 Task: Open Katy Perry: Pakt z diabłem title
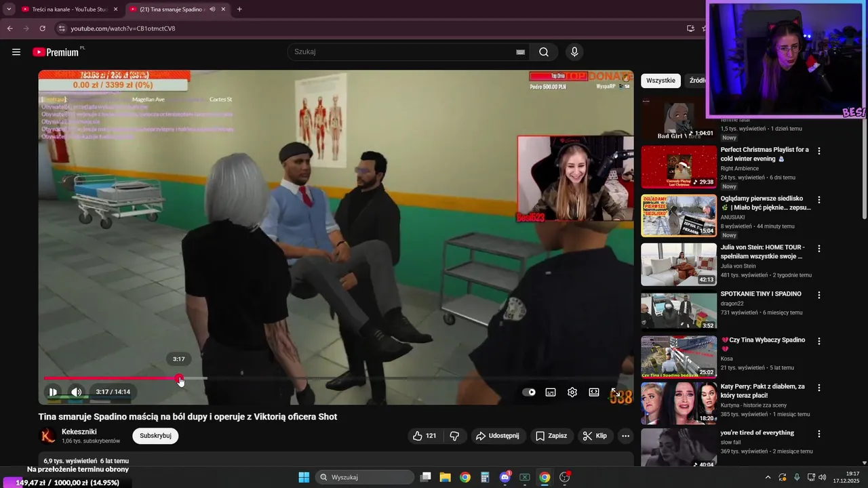(x=763, y=390)
